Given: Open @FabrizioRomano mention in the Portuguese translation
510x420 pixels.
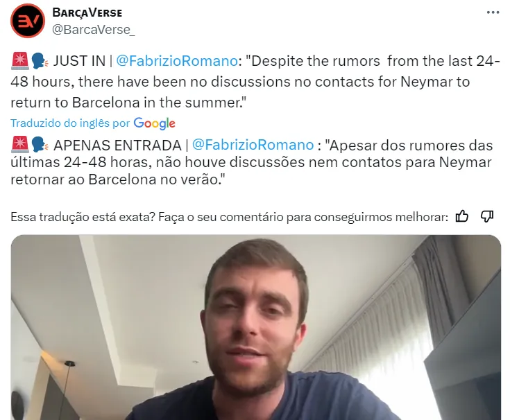Looking at the screenshot, I should point(253,145).
